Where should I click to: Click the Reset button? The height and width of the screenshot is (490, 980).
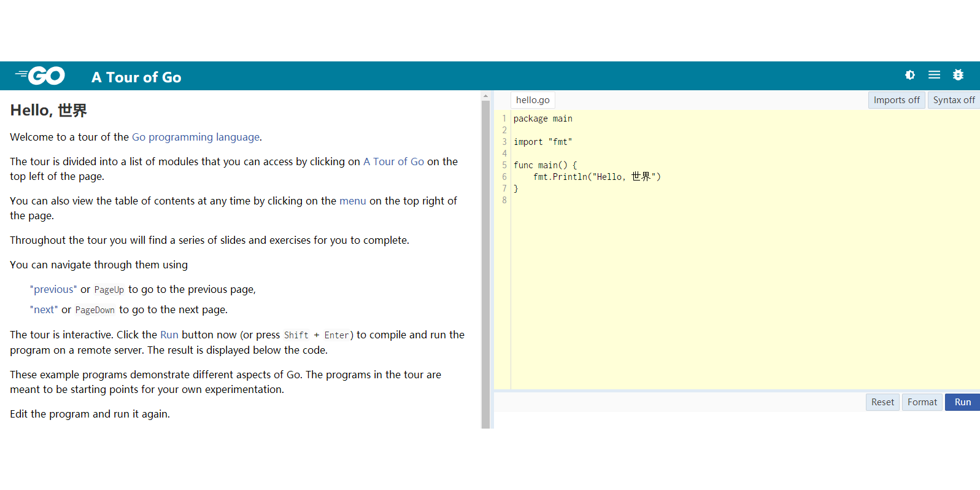pyautogui.click(x=882, y=402)
